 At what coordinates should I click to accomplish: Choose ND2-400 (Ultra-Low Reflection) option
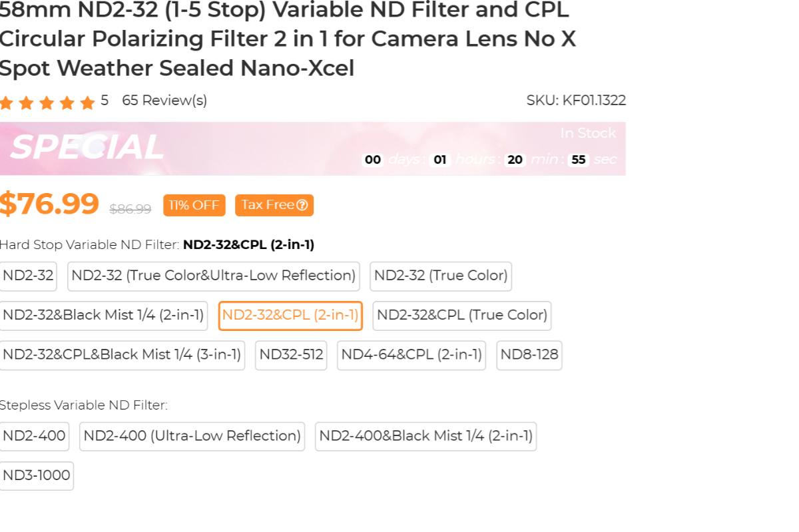[x=192, y=436]
